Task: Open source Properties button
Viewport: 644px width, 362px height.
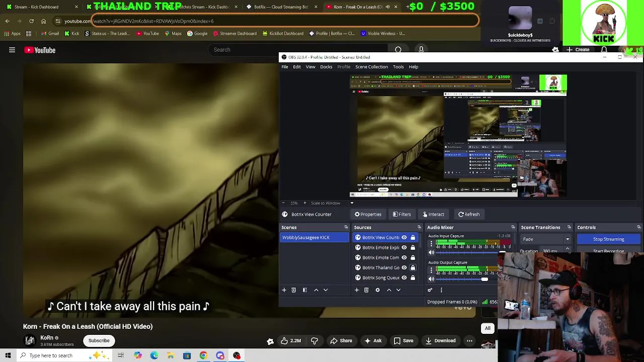Action: pyautogui.click(x=368, y=214)
